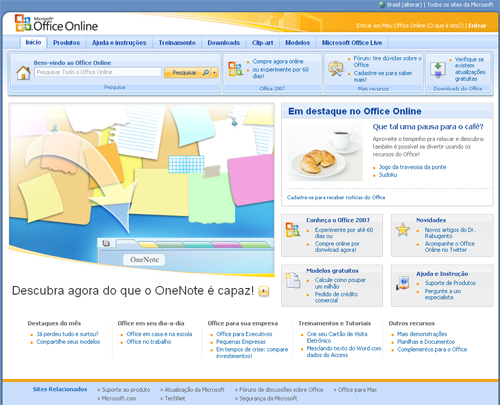500x405 pixels.
Task: Open the Downloads tab
Action: point(223,43)
